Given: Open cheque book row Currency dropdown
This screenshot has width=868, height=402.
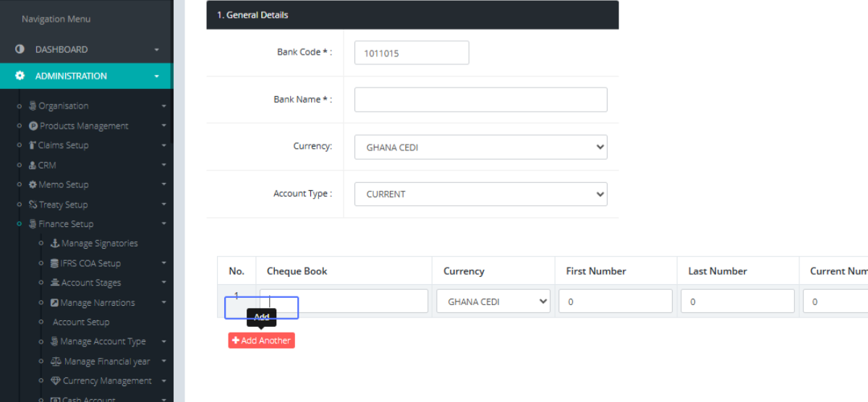Looking at the screenshot, I should [493, 301].
